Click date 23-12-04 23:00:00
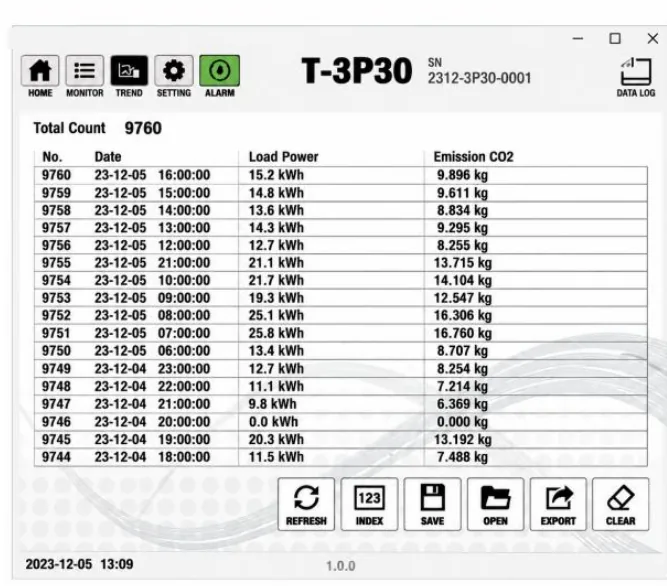This screenshot has height=586, width=667. [x=152, y=369]
